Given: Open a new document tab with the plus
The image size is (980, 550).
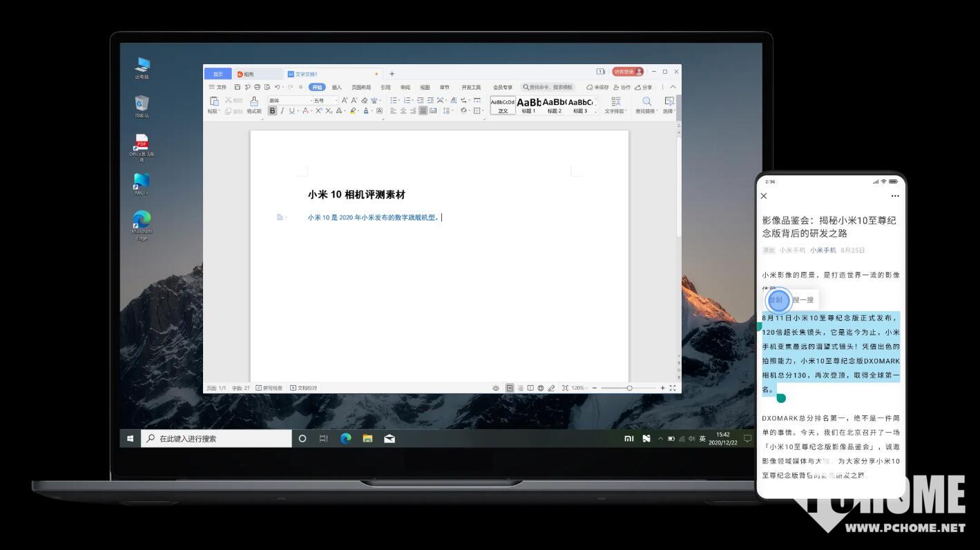Looking at the screenshot, I should tap(392, 73).
